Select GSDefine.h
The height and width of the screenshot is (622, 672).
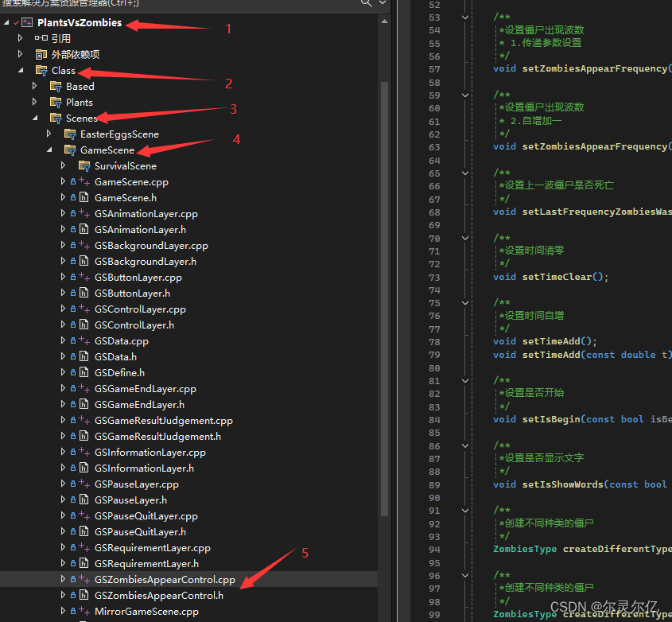[119, 372]
